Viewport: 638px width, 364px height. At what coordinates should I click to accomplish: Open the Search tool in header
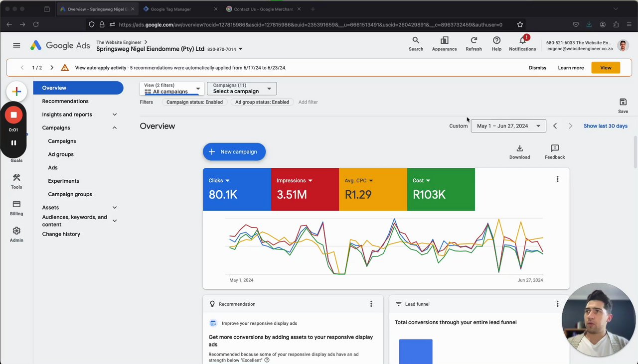416,44
